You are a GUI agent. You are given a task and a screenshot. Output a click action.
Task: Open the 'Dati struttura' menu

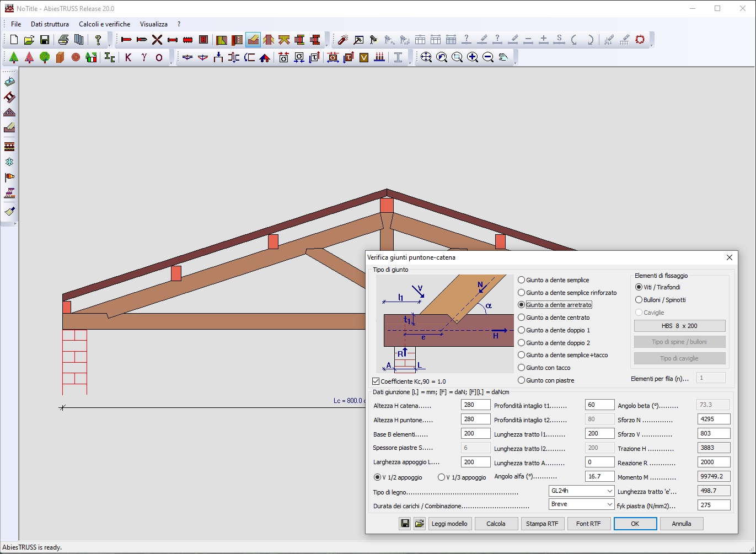(x=50, y=24)
